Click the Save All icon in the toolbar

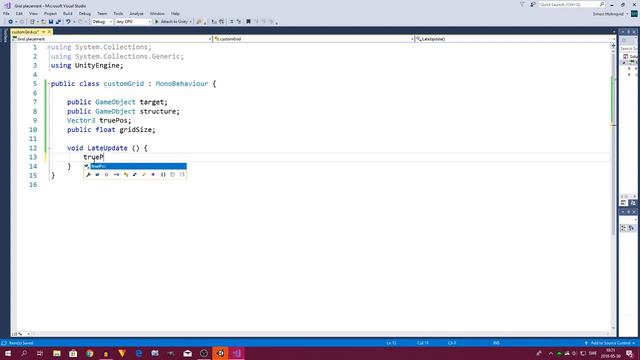pyautogui.click(x=58, y=22)
